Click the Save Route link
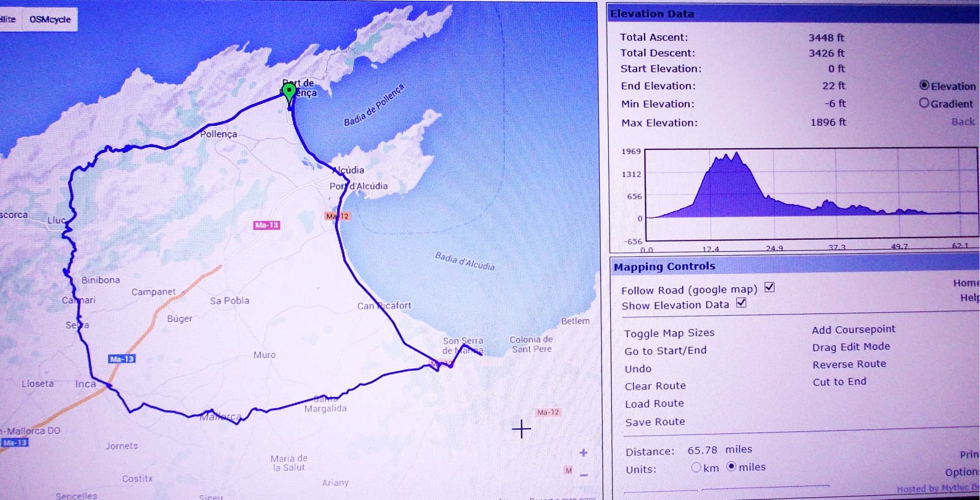 [655, 422]
